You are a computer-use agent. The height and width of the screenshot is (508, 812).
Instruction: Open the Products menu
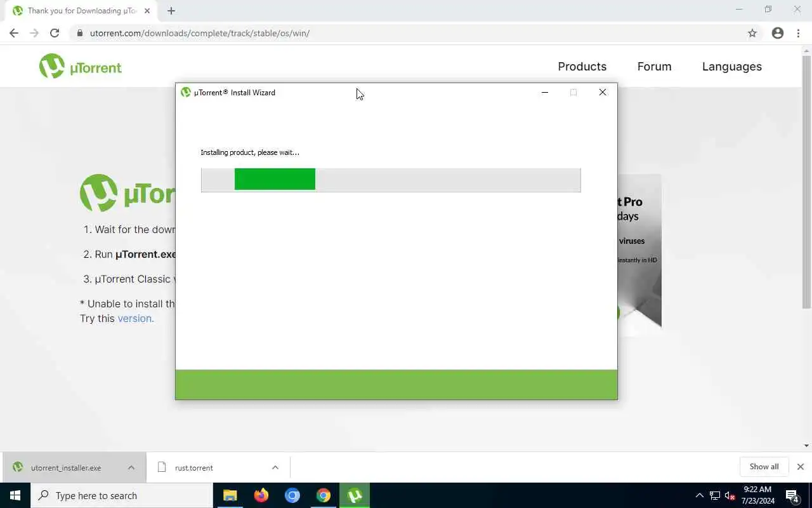(582, 66)
